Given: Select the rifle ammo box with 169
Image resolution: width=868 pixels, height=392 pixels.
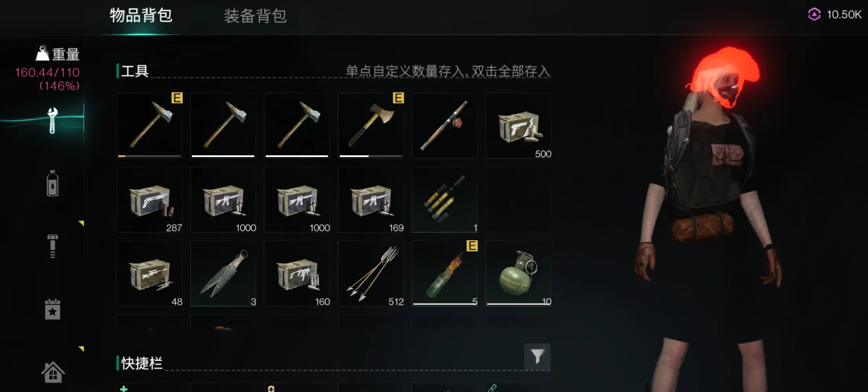Looking at the screenshot, I should coord(370,199).
